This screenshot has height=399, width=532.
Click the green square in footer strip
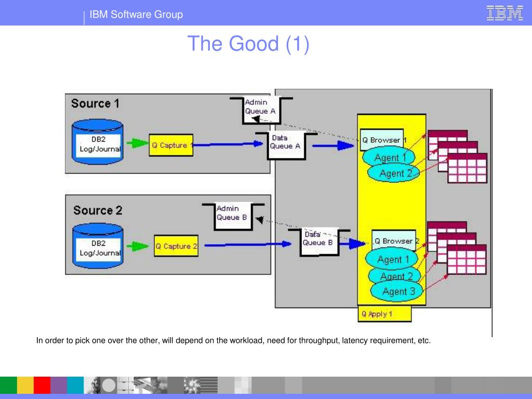(8, 385)
